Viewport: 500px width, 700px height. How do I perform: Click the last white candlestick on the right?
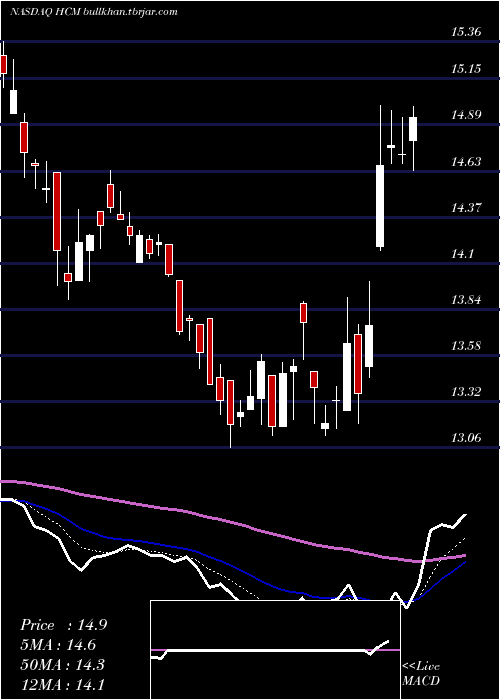pyautogui.click(x=413, y=129)
